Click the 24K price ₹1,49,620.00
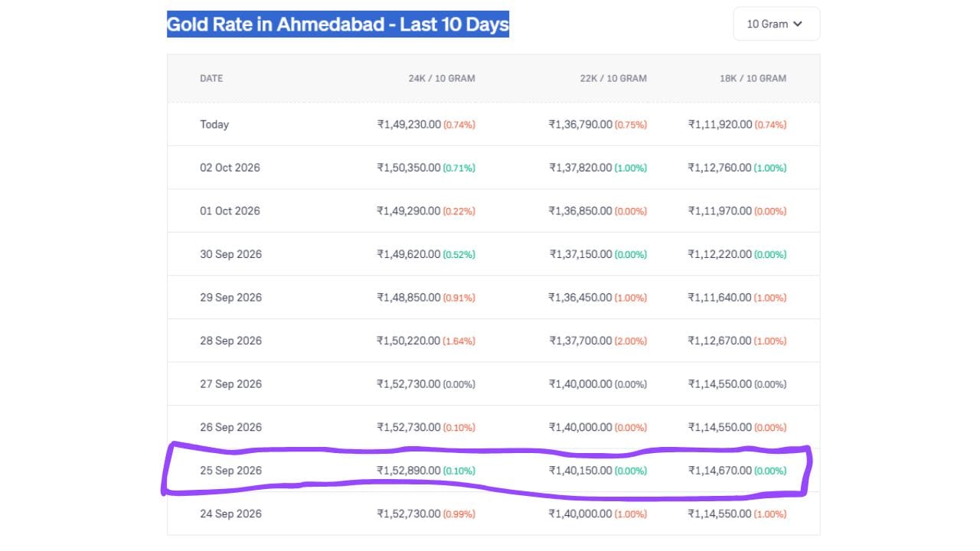This screenshot has height=551, width=980. [x=409, y=254]
